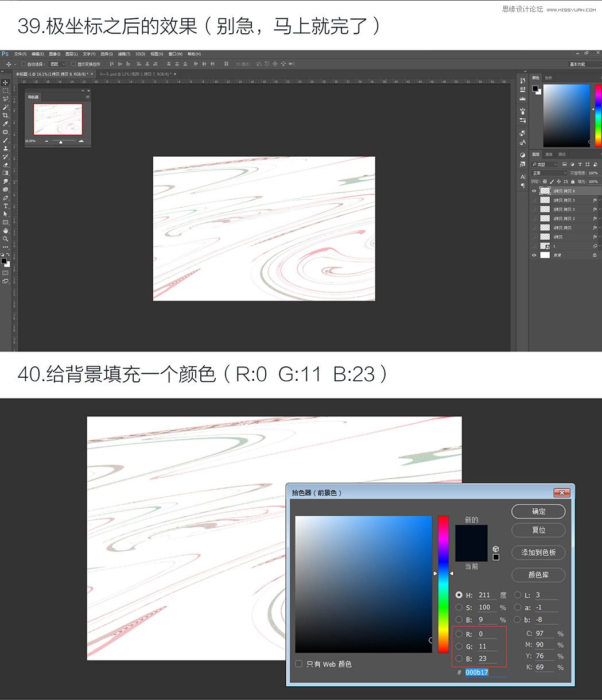Screen dimensions: 602x700
Task: Click the color libraries cube icon in picker
Action: click(x=496, y=549)
